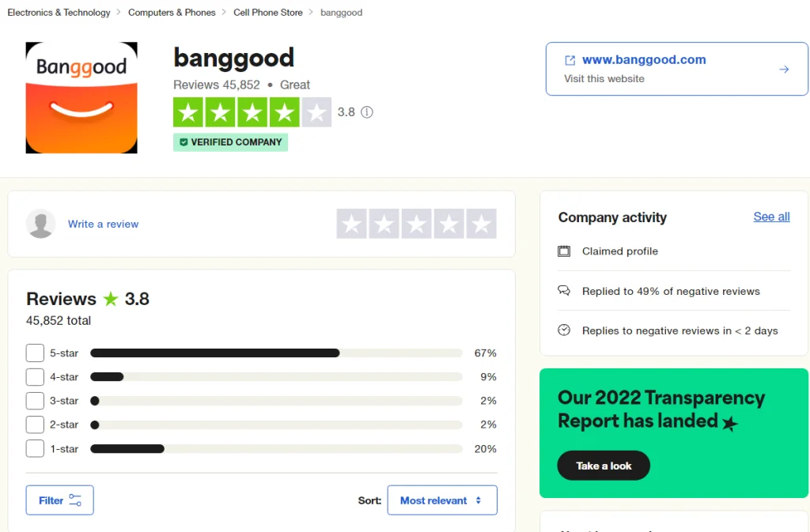Click the speech bubble icon for negative review replies

coord(564,291)
